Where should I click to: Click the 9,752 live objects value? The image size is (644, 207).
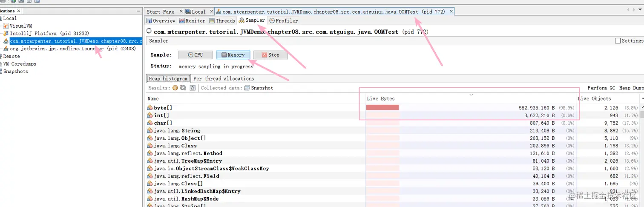611,123
